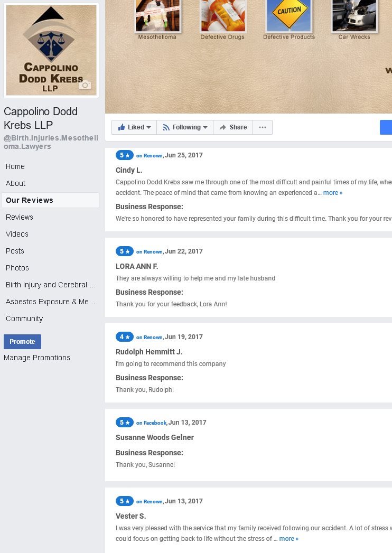Click the date Jun 22, 2017

184,251
